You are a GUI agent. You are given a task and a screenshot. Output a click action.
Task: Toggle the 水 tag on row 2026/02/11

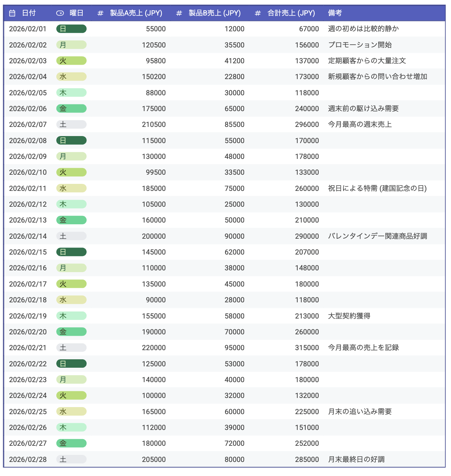(x=71, y=188)
